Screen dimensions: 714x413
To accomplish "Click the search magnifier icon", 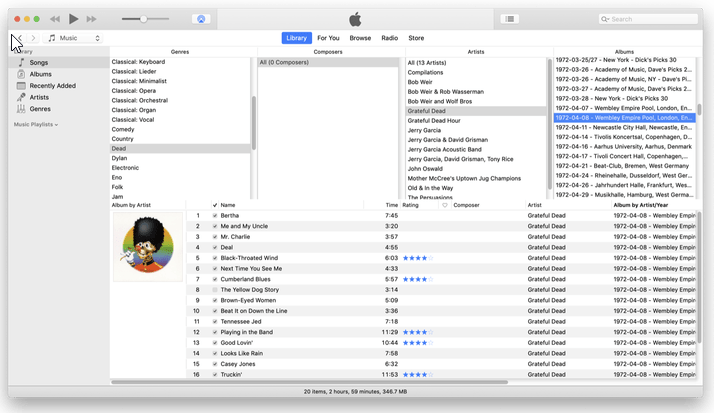I will pyautogui.click(x=605, y=19).
